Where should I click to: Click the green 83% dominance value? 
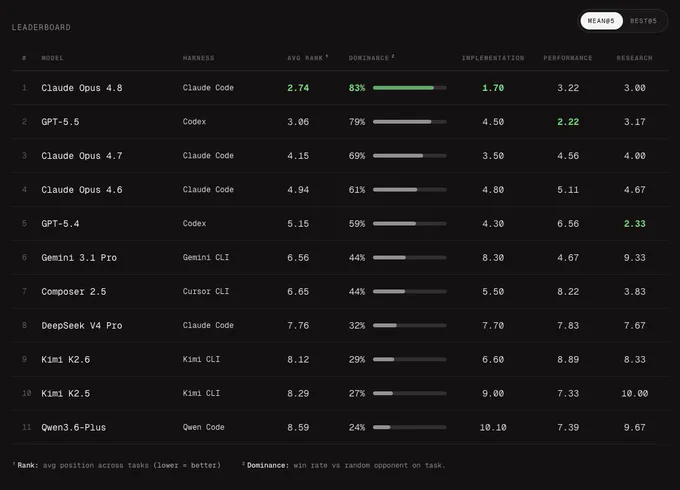point(357,88)
